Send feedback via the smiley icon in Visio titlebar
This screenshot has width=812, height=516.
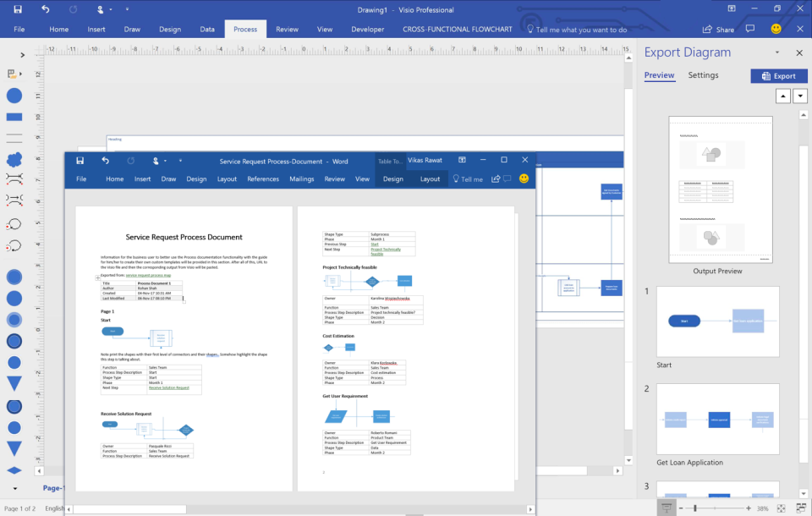(776, 29)
